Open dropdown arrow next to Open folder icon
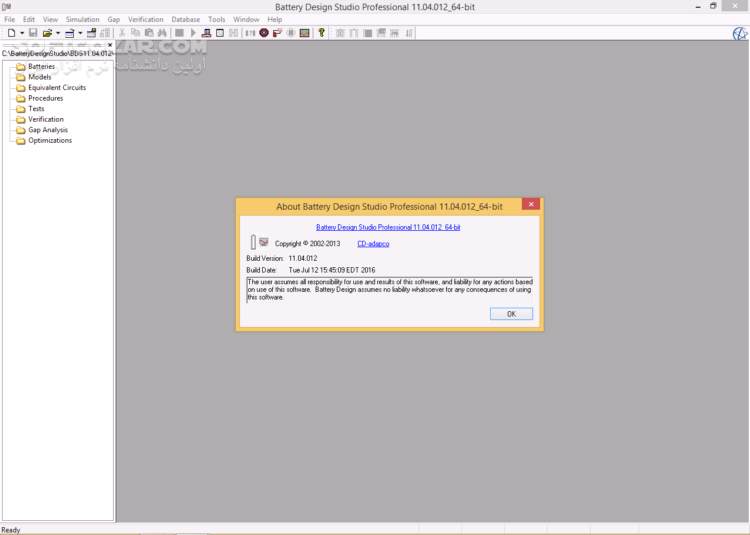The width and height of the screenshot is (750, 535). tap(58, 33)
